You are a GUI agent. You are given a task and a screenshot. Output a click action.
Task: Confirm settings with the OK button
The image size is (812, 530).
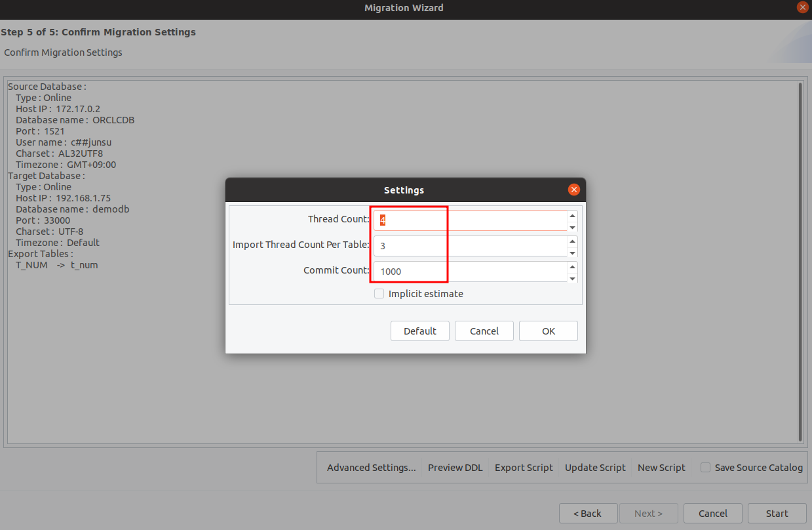coord(548,331)
